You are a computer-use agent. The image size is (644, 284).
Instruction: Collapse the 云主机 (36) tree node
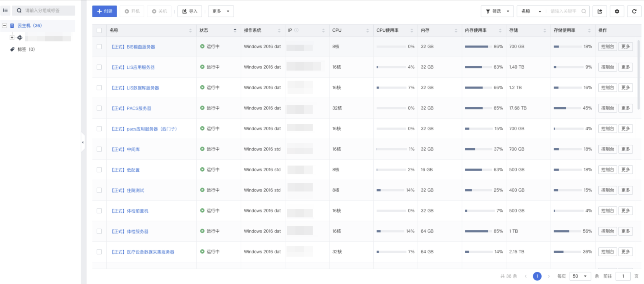click(5, 26)
